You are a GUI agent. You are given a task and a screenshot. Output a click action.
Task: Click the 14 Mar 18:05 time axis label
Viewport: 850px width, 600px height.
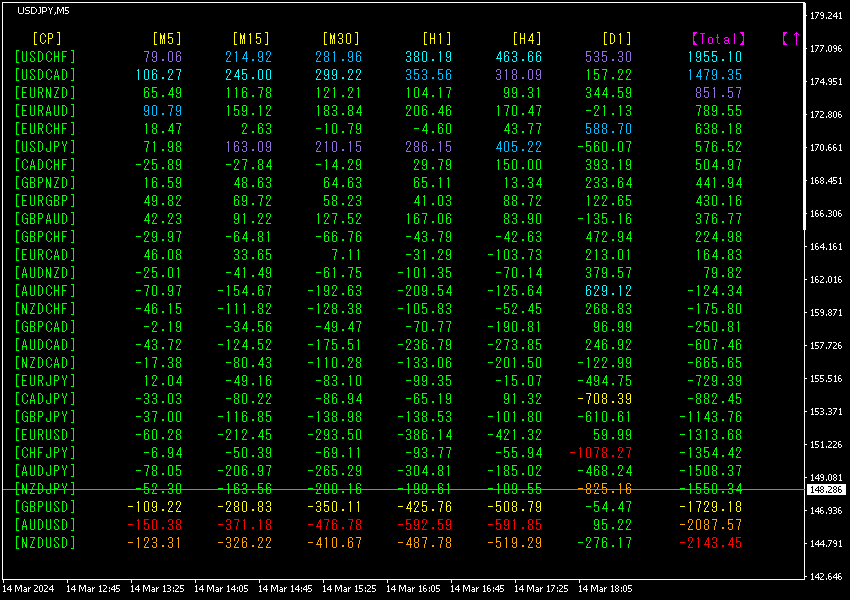click(x=605, y=589)
